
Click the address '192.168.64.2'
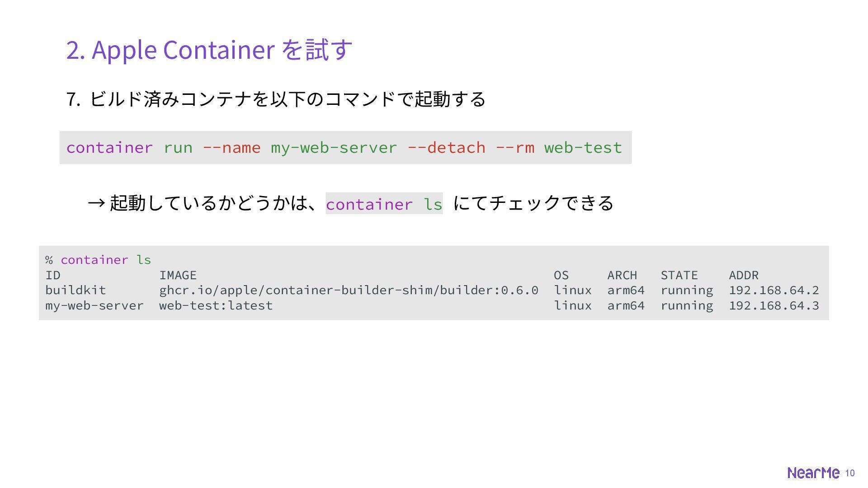(774, 290)
